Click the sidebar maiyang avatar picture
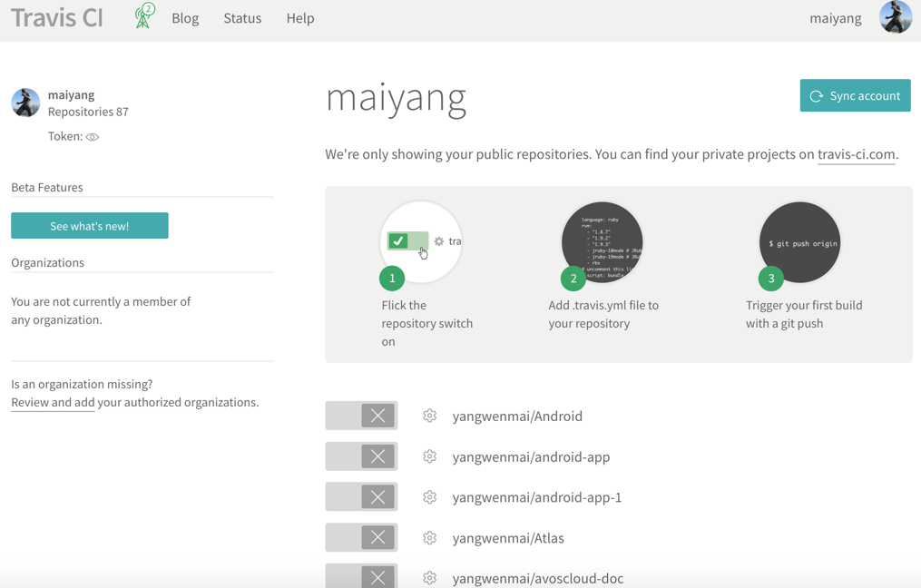The image size is (921, 588). click(x=25, y=103)
